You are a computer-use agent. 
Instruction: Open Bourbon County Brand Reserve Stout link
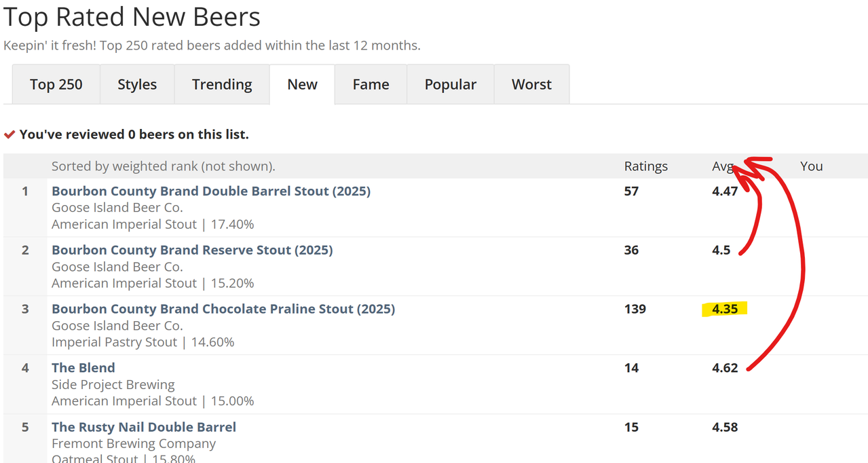point(192,250)
